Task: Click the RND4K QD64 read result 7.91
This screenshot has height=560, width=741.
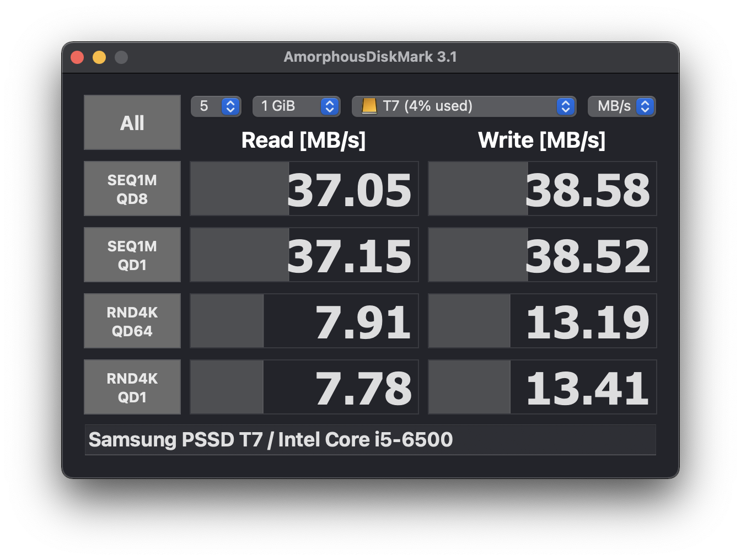Action: point(304,321)
